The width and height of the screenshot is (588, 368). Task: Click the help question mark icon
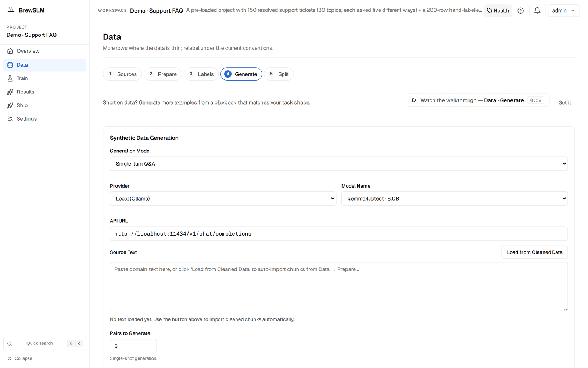pos(520,11)
